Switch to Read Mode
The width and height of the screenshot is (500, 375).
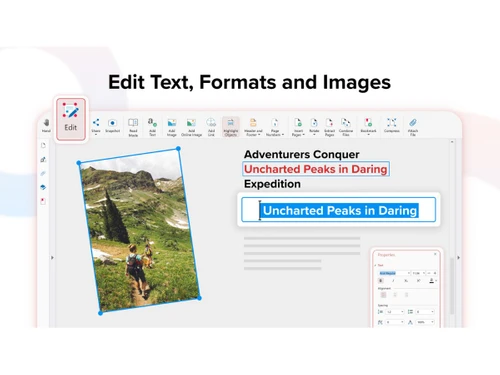coord(133,127)
